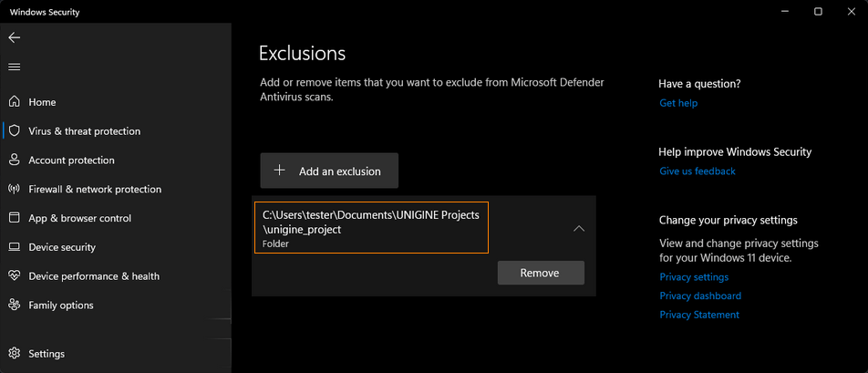This screenshot has height=373, width=868.
Task: Remove the unigine_project folder exclusion
Action: click(541, 273)
